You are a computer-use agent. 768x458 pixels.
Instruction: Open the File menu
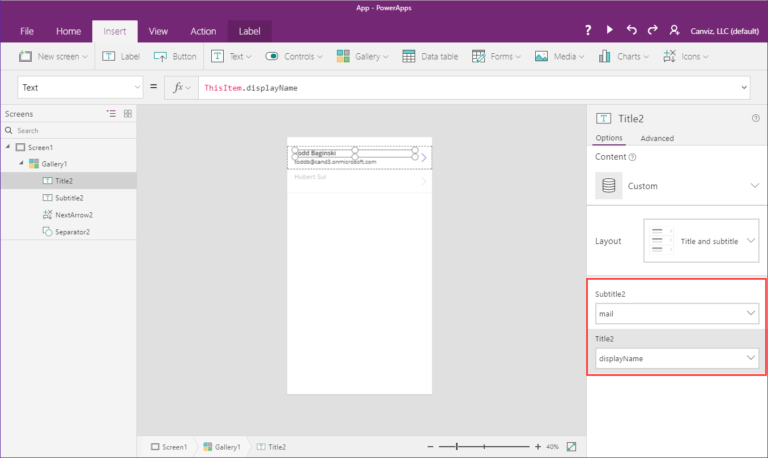(27, 31)
